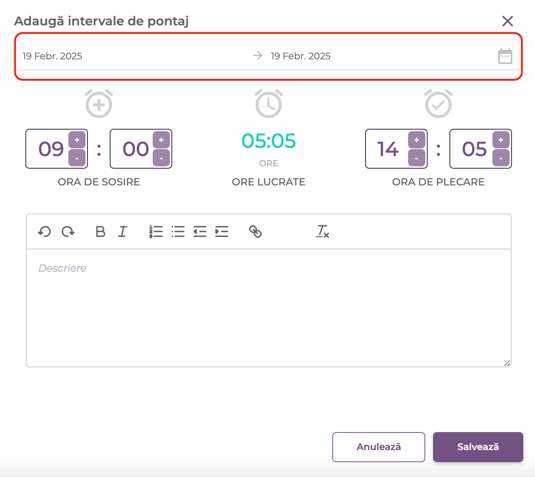Insert a bulleted list
The image size is (535, 477).
[178, 232]
